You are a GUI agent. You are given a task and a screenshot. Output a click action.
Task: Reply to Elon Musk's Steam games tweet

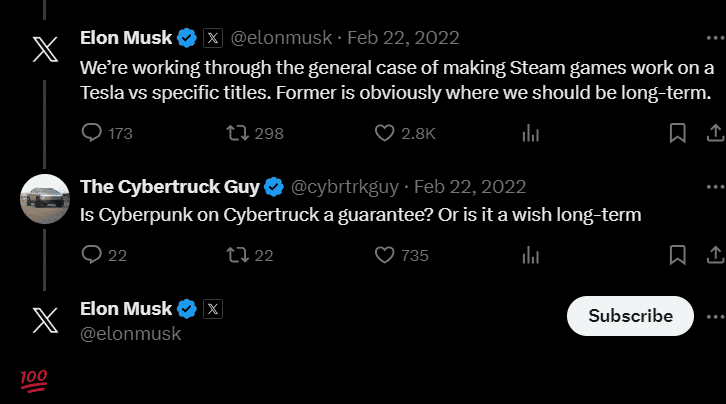(92, 133)
